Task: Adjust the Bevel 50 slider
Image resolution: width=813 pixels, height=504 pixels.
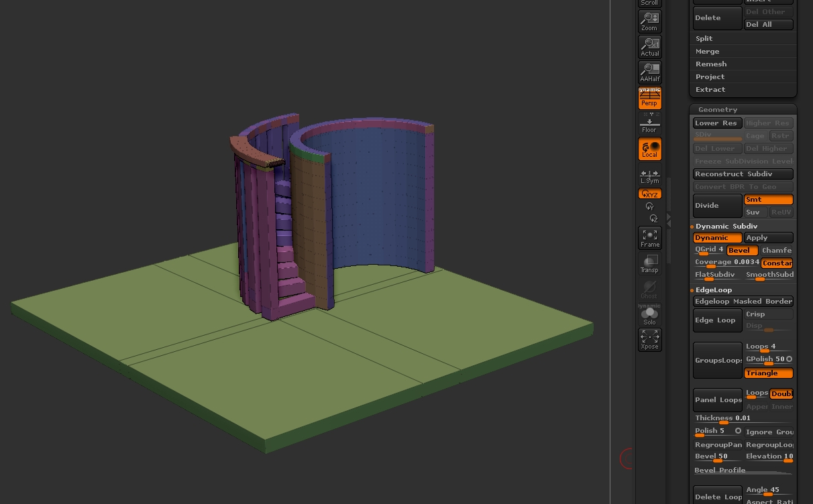Action: [x=718, y=458]
